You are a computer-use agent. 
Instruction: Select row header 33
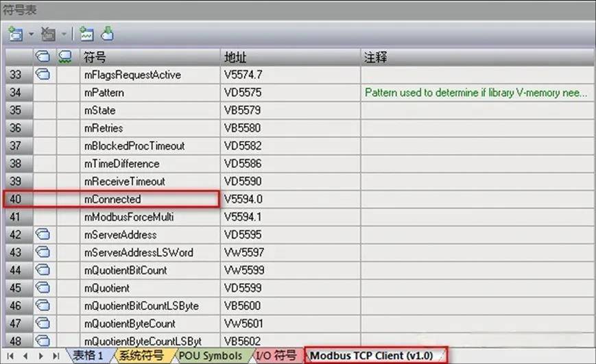(x=19, y=75)
